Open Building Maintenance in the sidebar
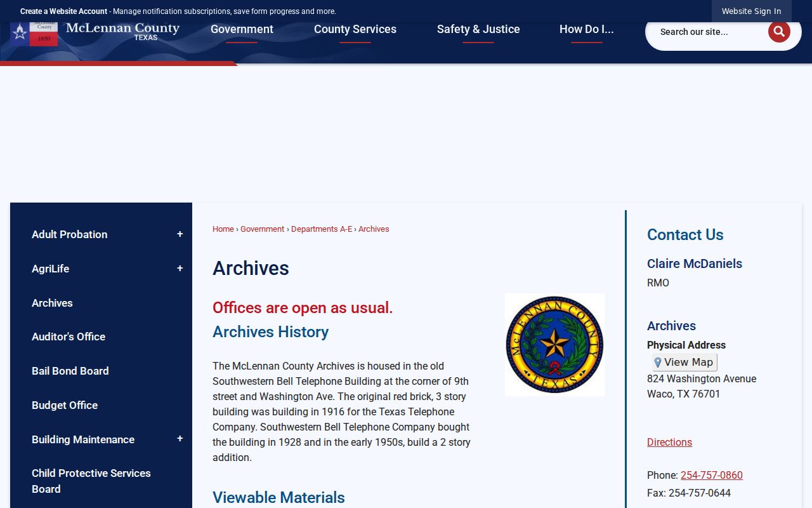 pyautogui.click(x=83, y=439)
